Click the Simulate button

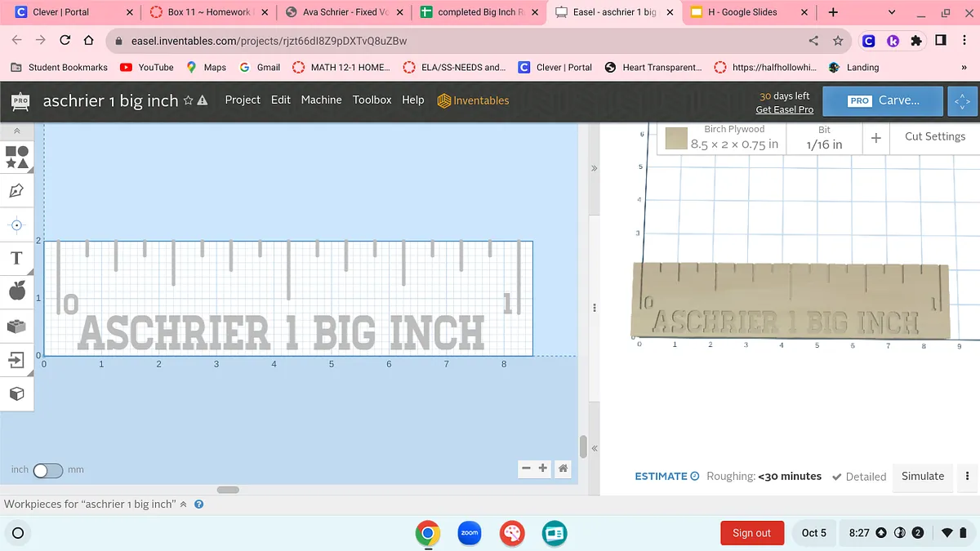(922, 476)
